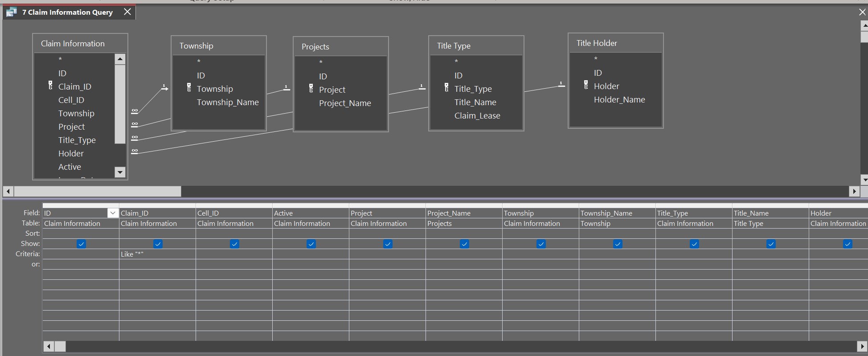This screenshot has width=868, height=356.
Task: Click the query icon on the document tab
Action: pos(12,12)
